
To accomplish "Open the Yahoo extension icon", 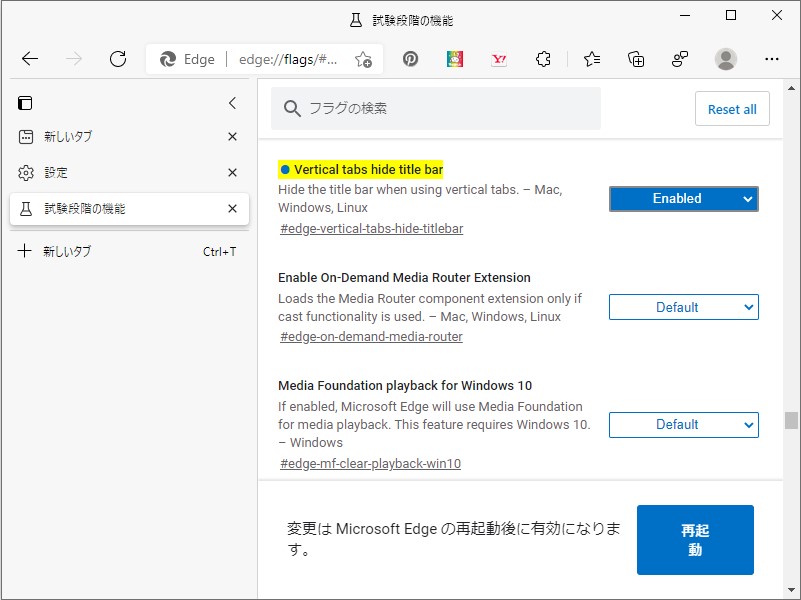I will (x=499, y=59).
